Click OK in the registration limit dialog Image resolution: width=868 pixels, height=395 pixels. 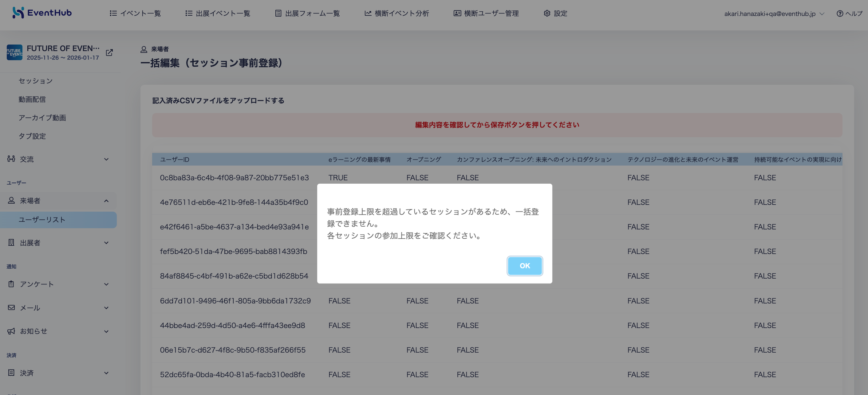pos(525,266)
